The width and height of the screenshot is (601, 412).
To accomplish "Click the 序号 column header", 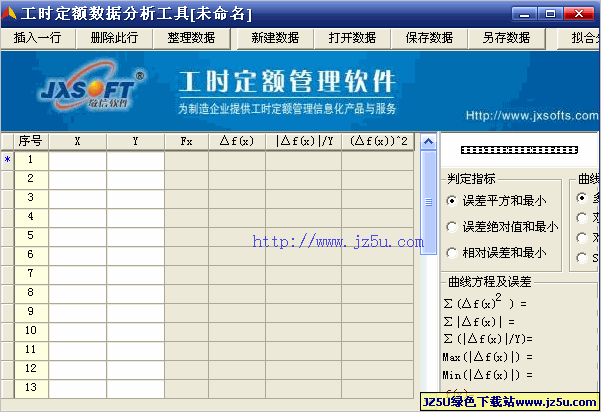I will (x=31, y=141).
